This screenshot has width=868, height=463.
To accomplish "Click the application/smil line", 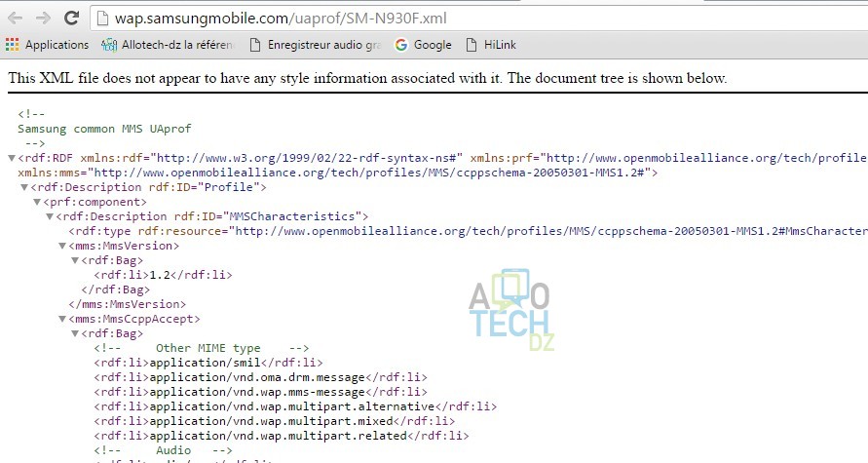I will point(208,363).
